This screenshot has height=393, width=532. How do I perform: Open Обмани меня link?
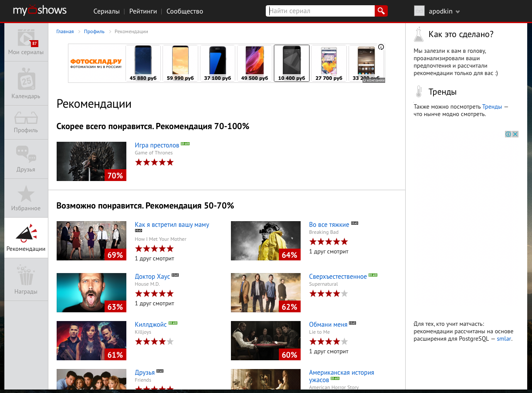click(329, 325)
